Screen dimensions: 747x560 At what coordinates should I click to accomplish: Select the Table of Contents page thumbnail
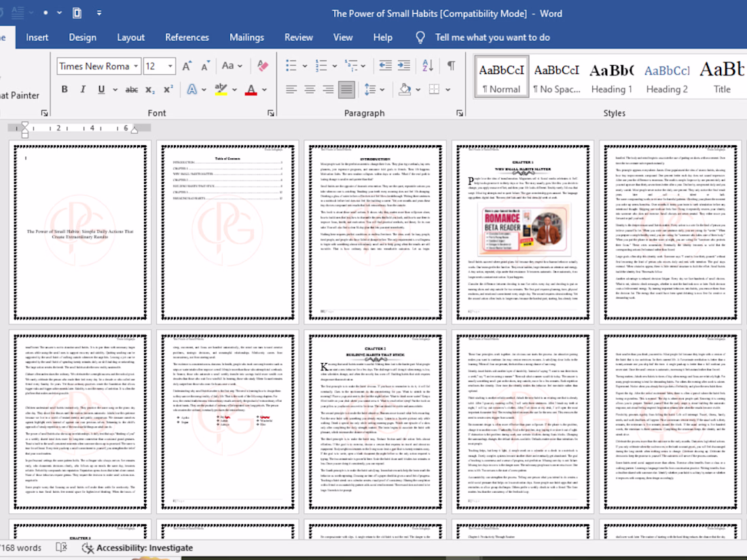click(x=227, y=232)
